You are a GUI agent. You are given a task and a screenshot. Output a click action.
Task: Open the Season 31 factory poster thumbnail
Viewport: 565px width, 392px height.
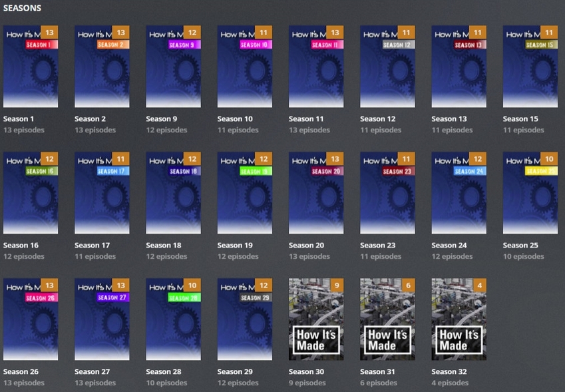pyautogui.click(x=387, y=319)
